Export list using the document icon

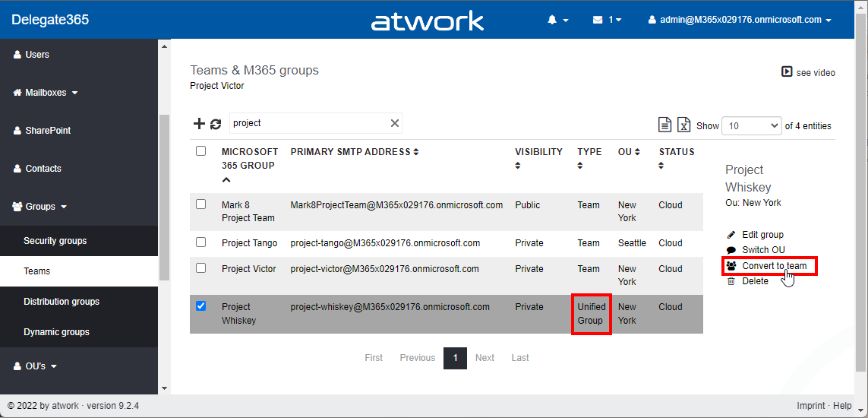664,125
